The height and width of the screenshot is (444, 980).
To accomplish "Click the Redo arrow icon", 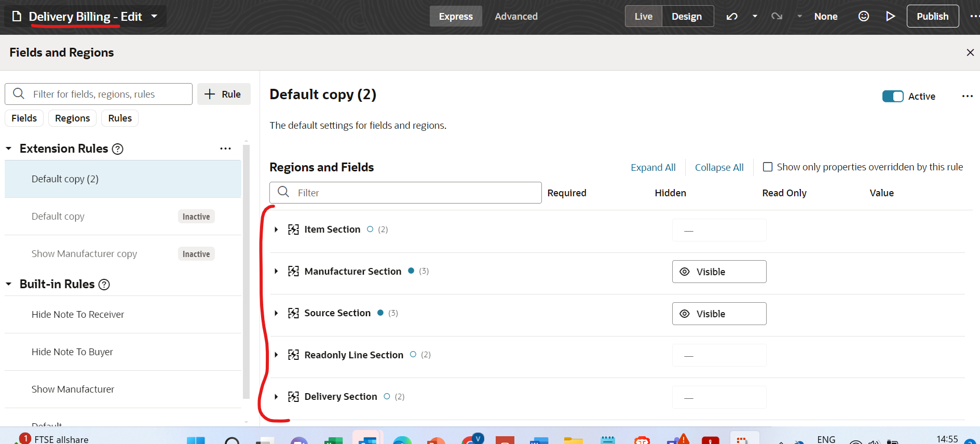I will [777, 16].
